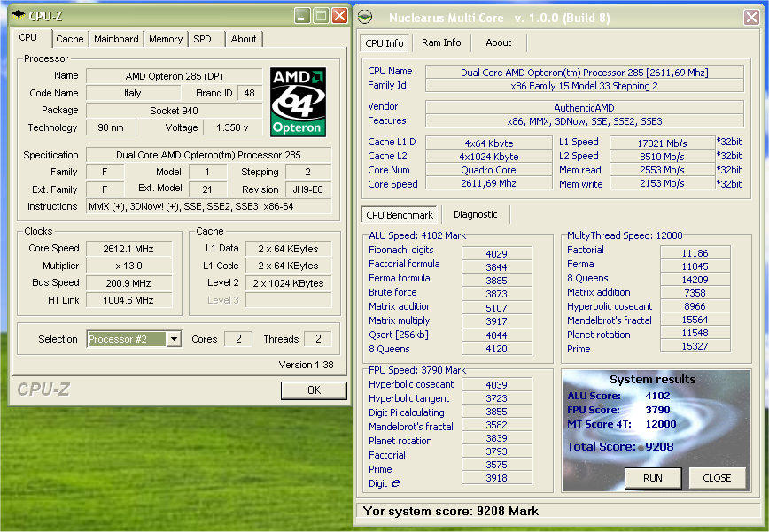
Task: Select the CPU Info tab in Nuclearus
Action: coord(384,43)
